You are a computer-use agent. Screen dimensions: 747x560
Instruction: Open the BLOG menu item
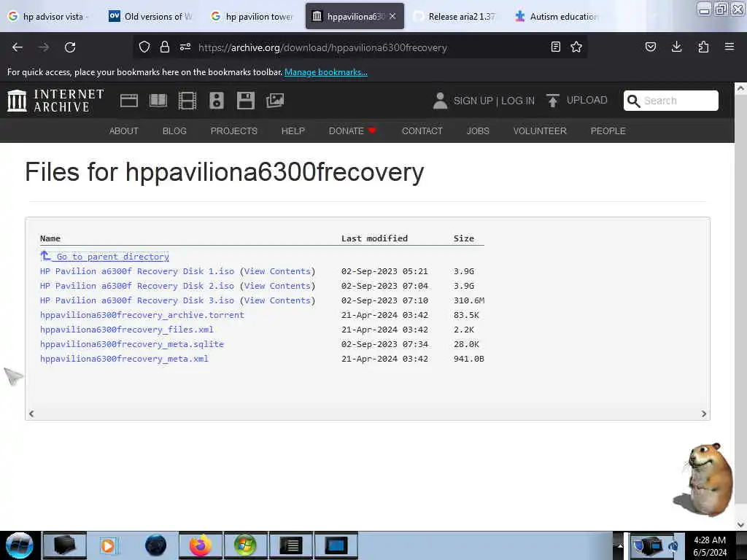174,131
